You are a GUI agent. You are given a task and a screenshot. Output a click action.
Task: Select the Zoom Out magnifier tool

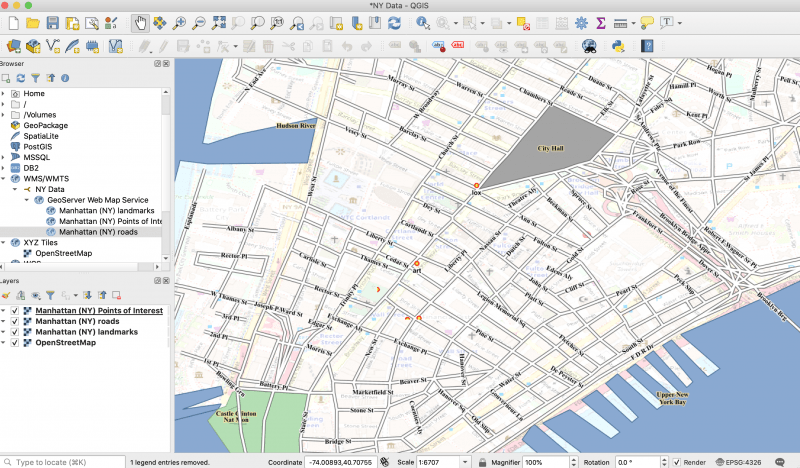pos(198,23)
